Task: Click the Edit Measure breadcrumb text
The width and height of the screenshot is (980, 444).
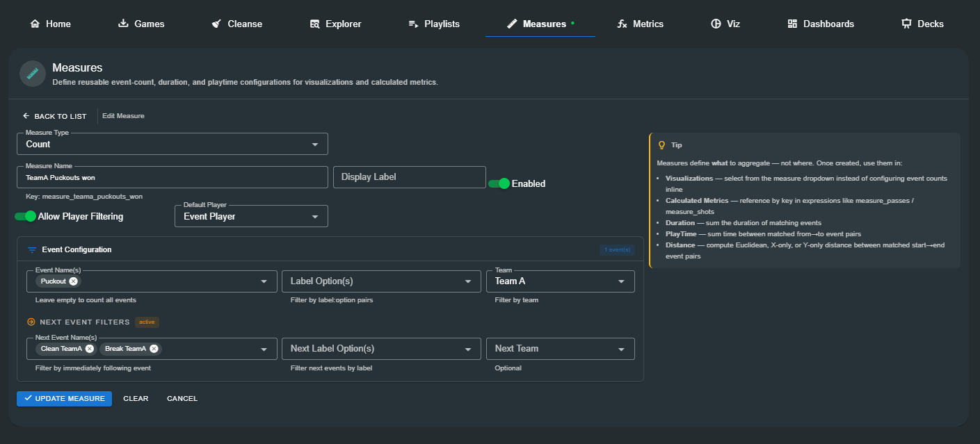Action: coord(123,116)
